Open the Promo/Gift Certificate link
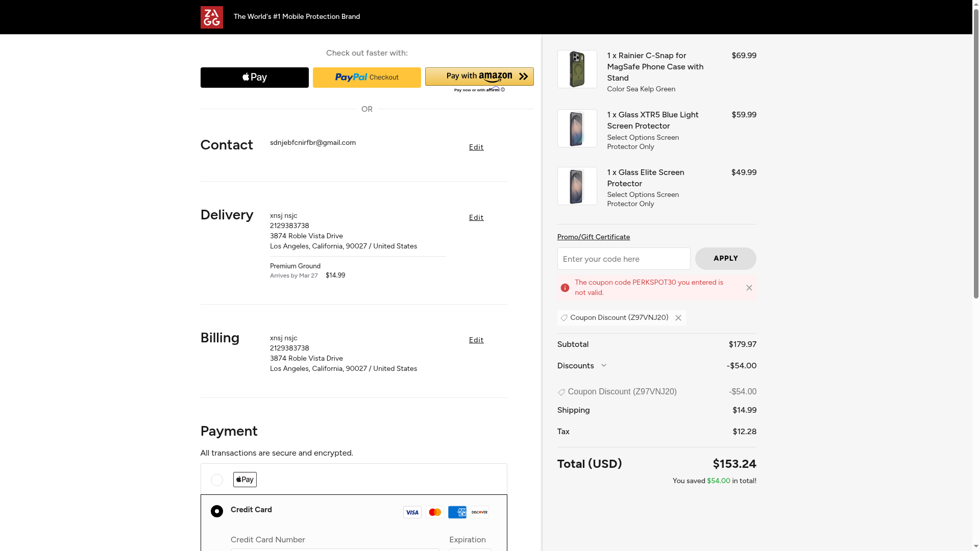 click(593, 237)
